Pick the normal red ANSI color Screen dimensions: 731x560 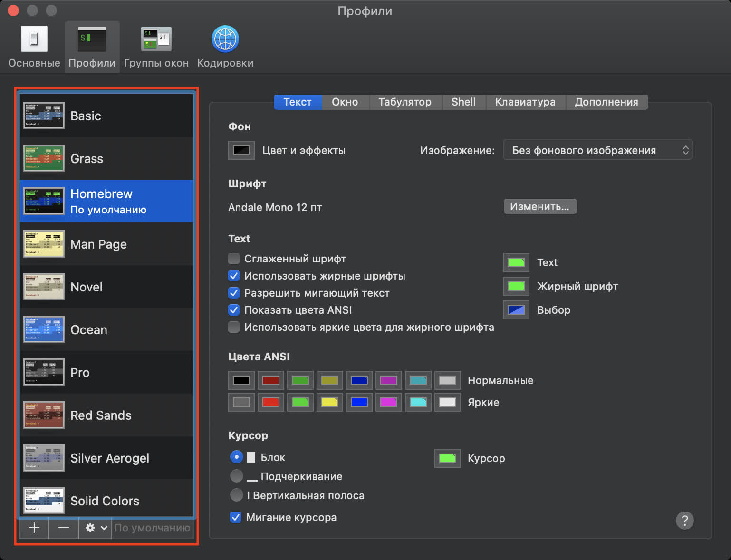pos(271,380)
